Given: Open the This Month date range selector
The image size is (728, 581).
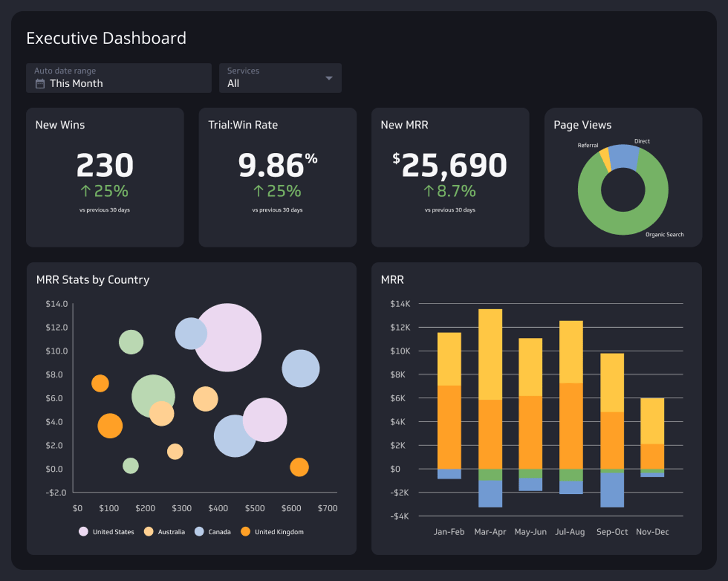Looking at the screenshot, I should pos(118,78).
